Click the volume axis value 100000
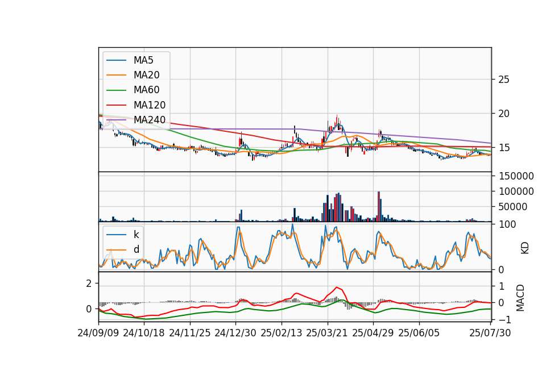Image resolution: width=546 pixels, height=392 pixels. [516, 191]
